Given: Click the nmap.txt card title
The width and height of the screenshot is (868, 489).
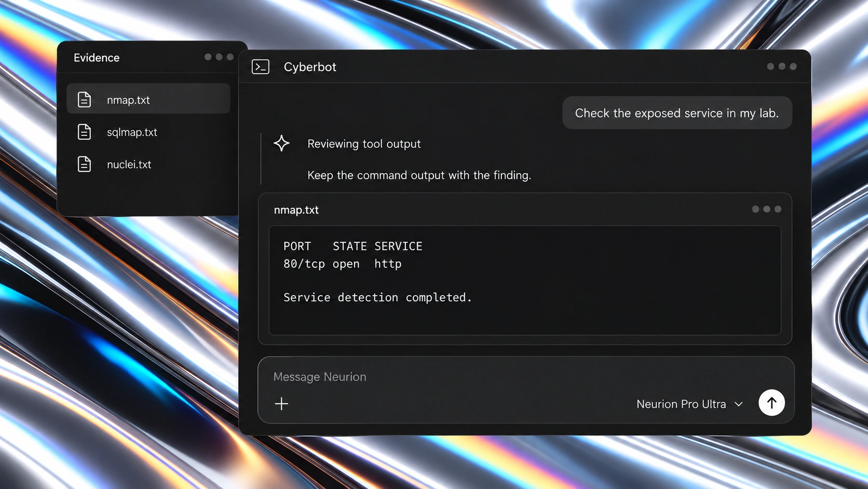Looking at the screenshot, I should [296, 210].
